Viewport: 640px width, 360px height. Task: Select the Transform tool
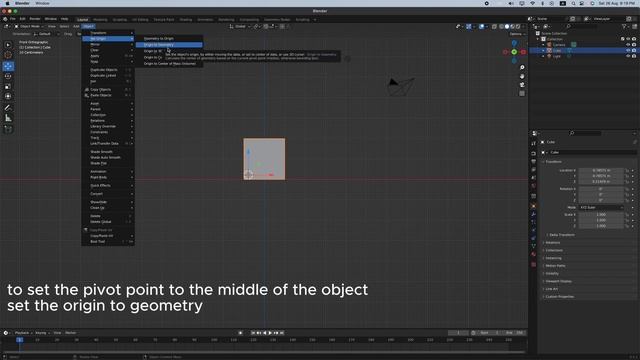pyautogui.click(x=8, y=96)
